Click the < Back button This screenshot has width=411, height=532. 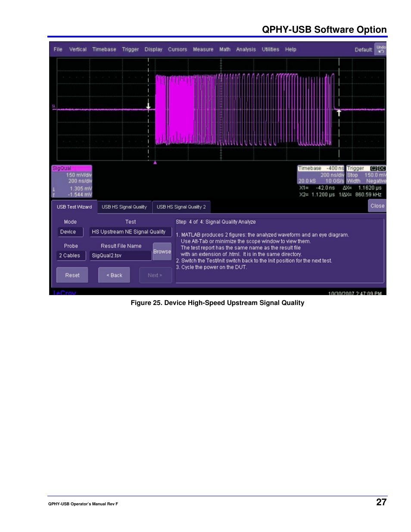[114, 275]
